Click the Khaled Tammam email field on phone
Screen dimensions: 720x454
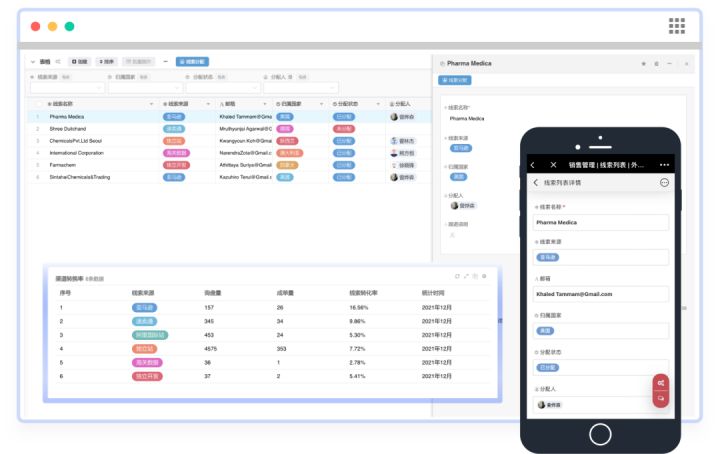pyautogui.click(x=601, y=294)
